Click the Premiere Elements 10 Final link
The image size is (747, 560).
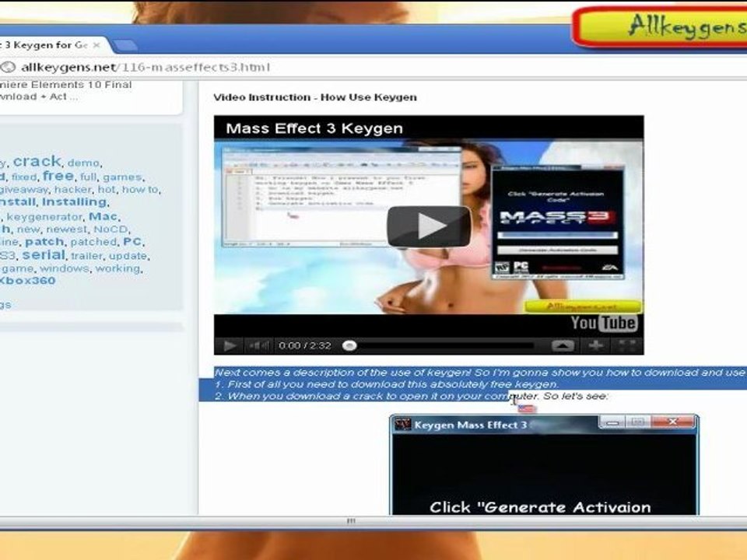tap(65, 90)
